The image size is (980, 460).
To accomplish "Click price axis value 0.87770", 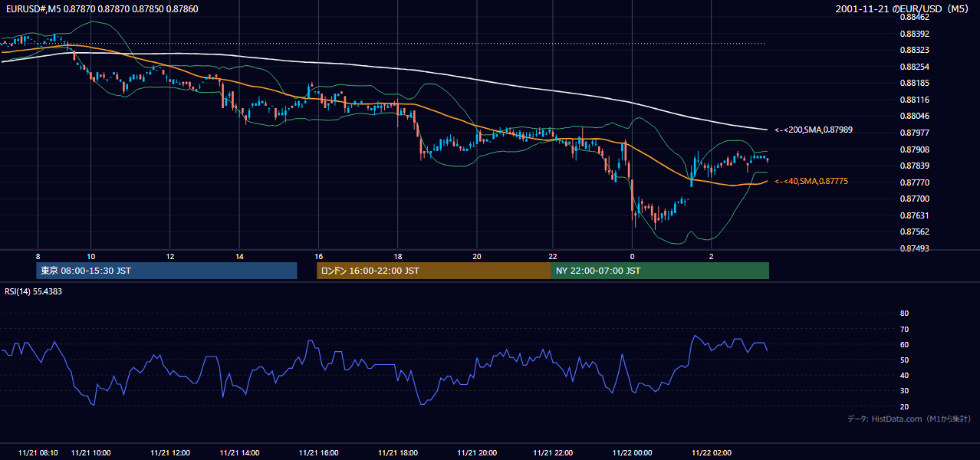I will (914, 182).
